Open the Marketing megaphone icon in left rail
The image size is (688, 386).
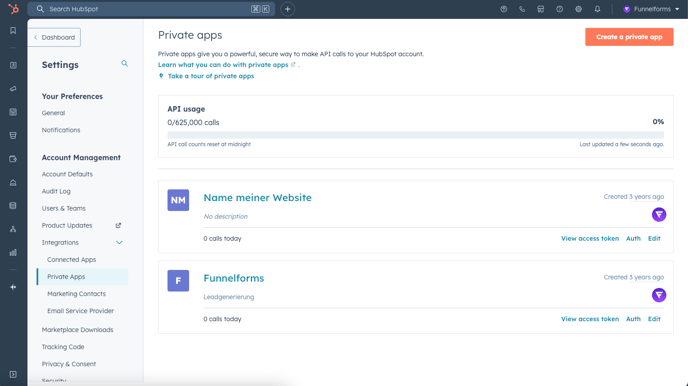point(13,89)
